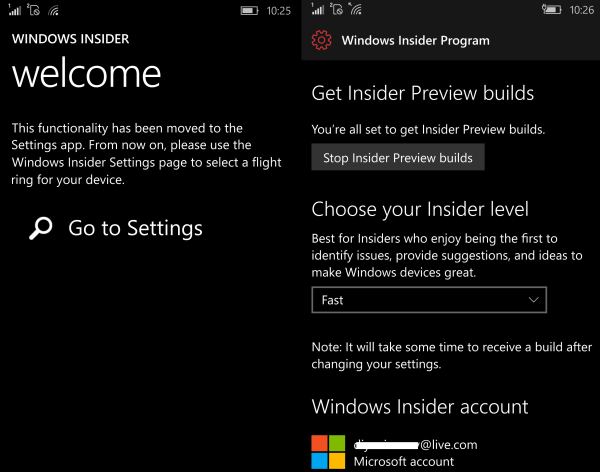This screenshot has height=472, width=600.
Task: Open the @live.com Microsoft account entry
Action: pyautogui.click(x=395, y=452)
